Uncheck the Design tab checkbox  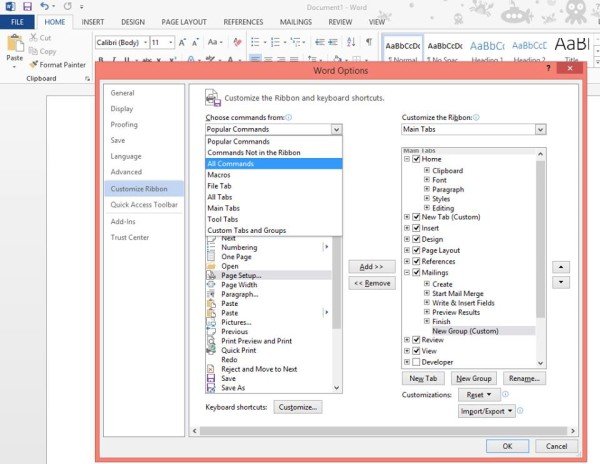tap(416, 239)
